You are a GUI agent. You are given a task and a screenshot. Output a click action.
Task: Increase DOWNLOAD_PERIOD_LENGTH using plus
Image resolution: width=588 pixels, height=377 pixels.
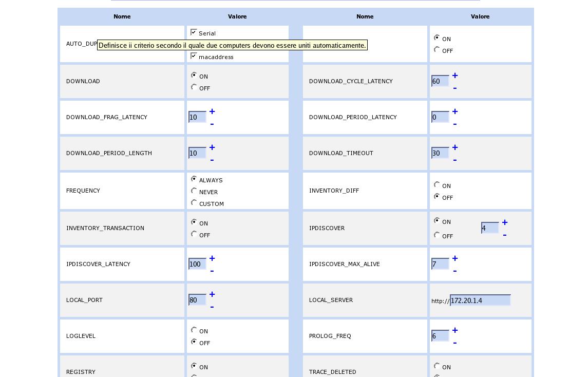[212, 147]
